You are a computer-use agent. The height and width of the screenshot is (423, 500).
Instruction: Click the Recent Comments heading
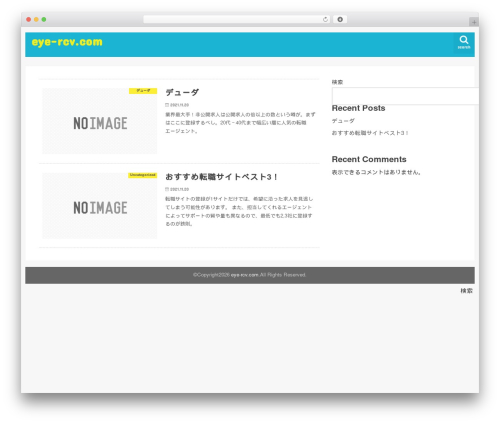tap(369, 159)
